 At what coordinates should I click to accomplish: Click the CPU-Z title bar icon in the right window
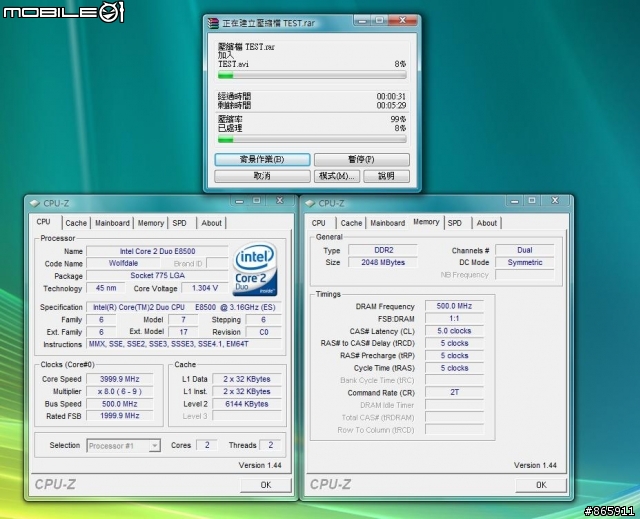pyautogui.click(x=310, y=203)
